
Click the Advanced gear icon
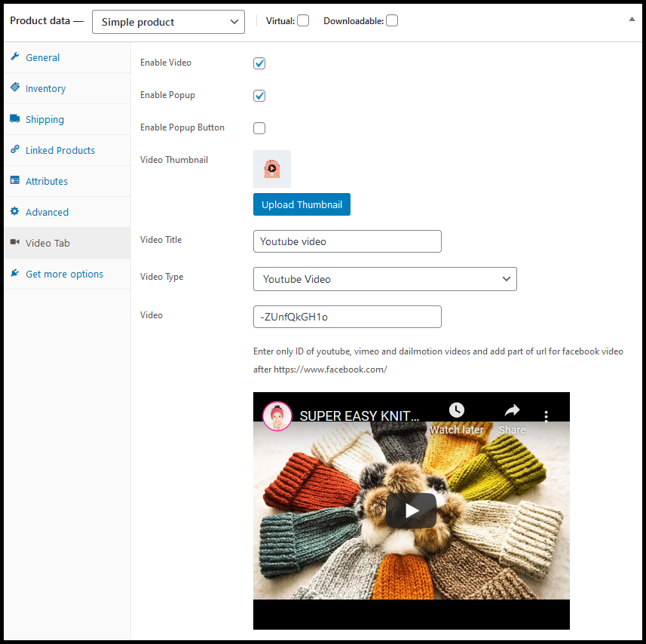[x=15, y=211]
